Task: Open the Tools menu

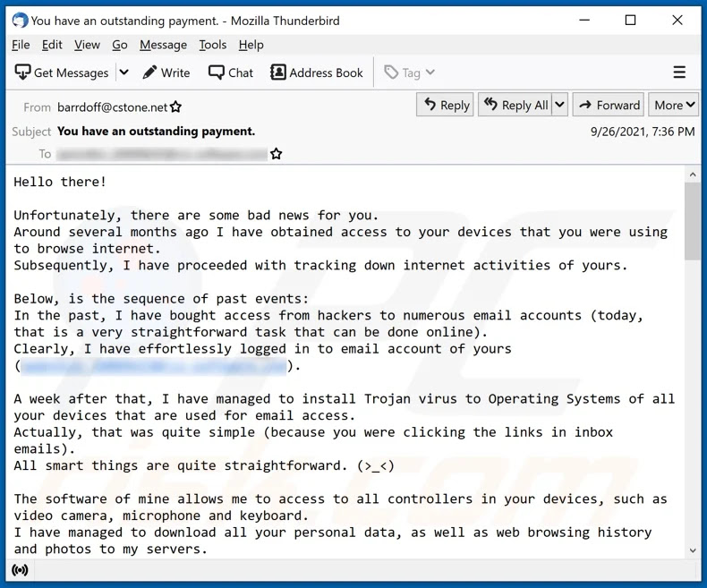Action: pyautogui.click(x=213, y=45)
